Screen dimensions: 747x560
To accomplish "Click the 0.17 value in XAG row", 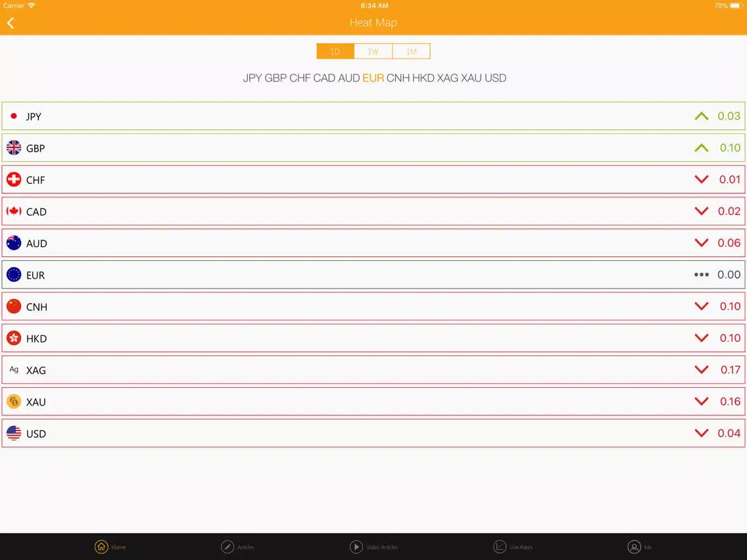I will tap(731, 369).
